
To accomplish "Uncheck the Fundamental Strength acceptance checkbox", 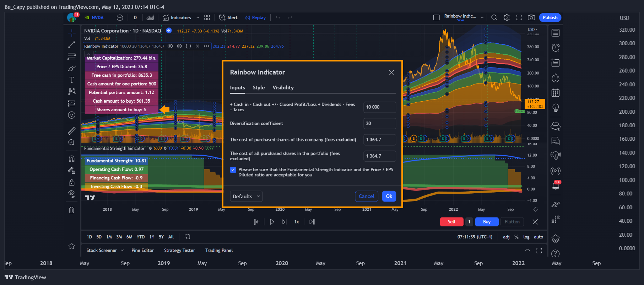I will click(233, 170).
